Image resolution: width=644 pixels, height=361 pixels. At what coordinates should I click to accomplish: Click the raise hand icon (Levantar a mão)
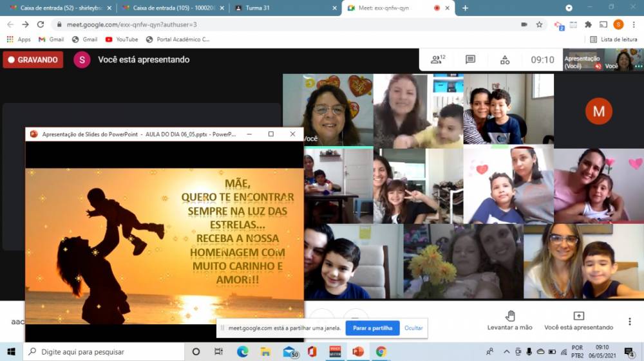[x=510, y=316]
